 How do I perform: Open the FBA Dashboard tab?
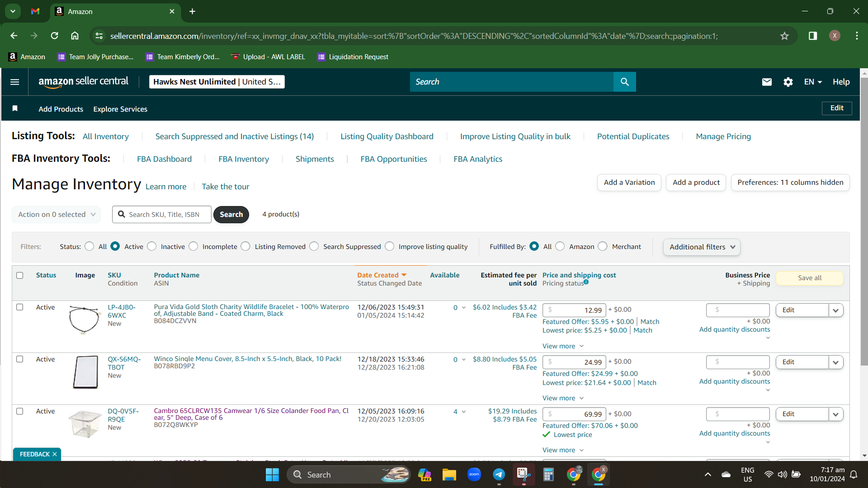pos(165,159)
